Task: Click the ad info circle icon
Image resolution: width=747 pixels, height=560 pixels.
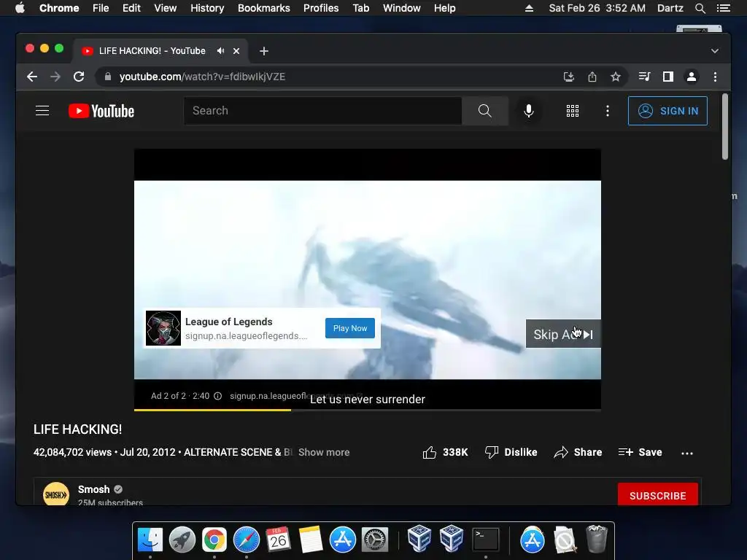Action: (217, 396)
